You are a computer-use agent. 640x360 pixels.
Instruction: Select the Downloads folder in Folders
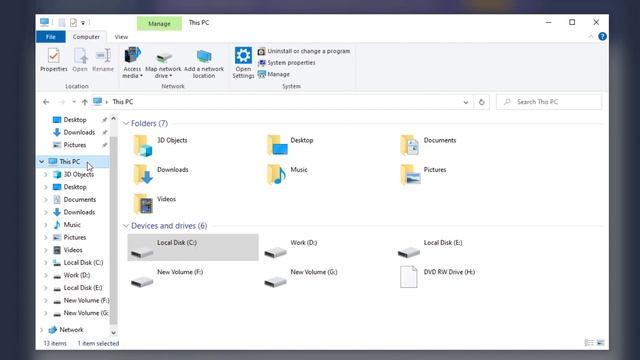161,175
